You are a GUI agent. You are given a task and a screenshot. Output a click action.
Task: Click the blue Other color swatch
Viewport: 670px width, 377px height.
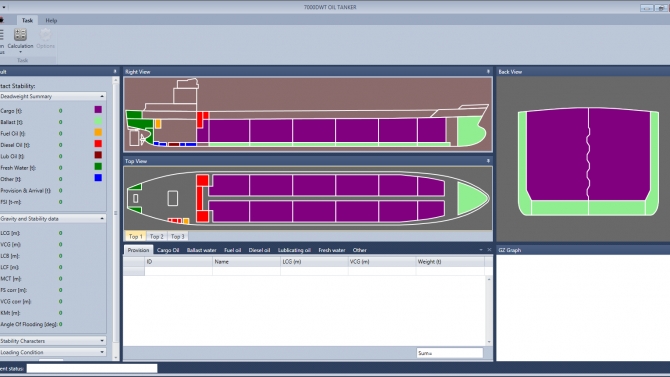98,178
